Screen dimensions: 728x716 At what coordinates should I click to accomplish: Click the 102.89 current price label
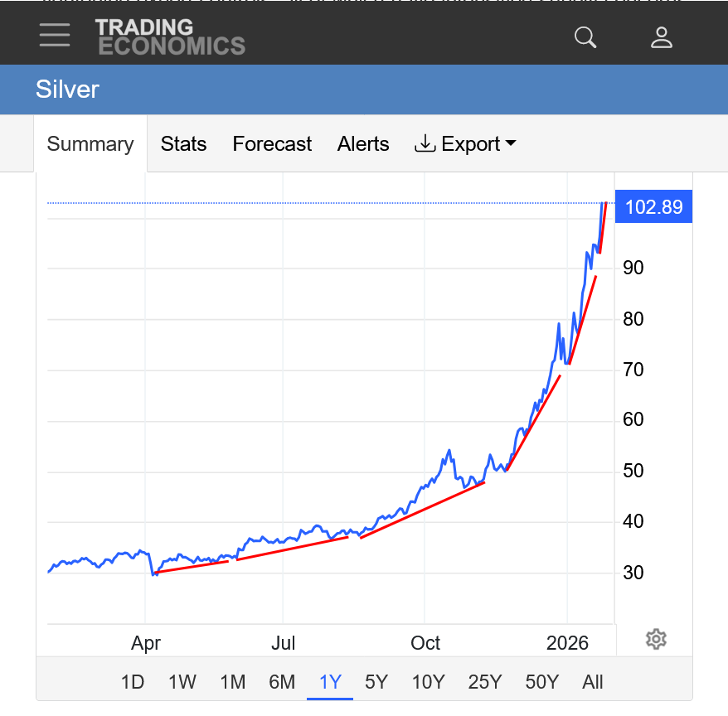pos(653,206)
